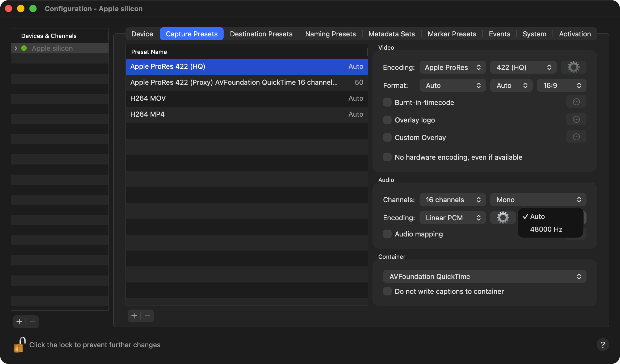Click the Devices & Channels header
Viewport: 620px width, 364px height.
pyautogui.click(x=60, y=36)
